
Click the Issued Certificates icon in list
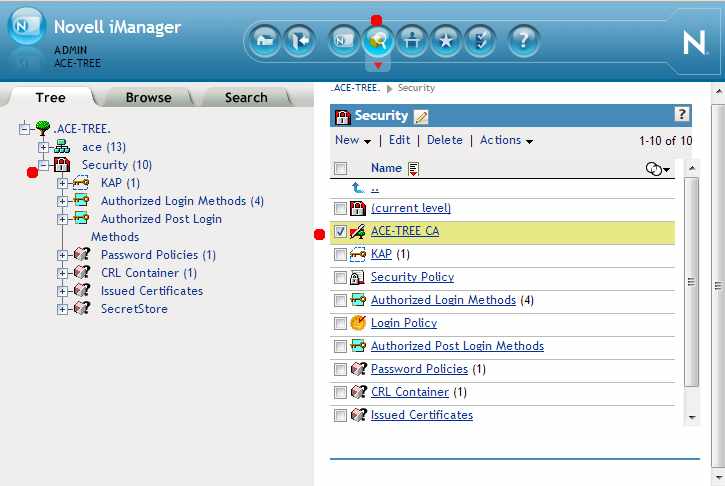click(x=358, y=415)
